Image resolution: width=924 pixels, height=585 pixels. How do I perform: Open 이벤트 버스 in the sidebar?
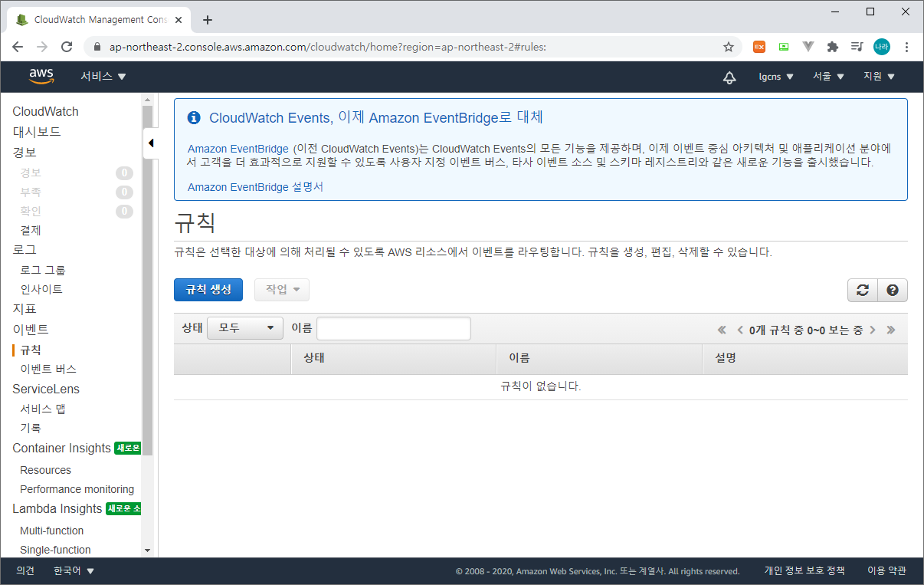coord(48,369)
